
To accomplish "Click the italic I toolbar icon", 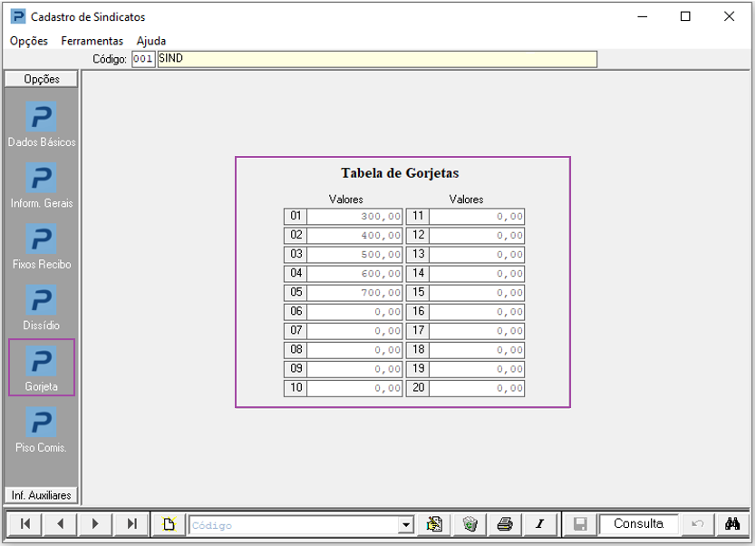I will coord(540,524).
